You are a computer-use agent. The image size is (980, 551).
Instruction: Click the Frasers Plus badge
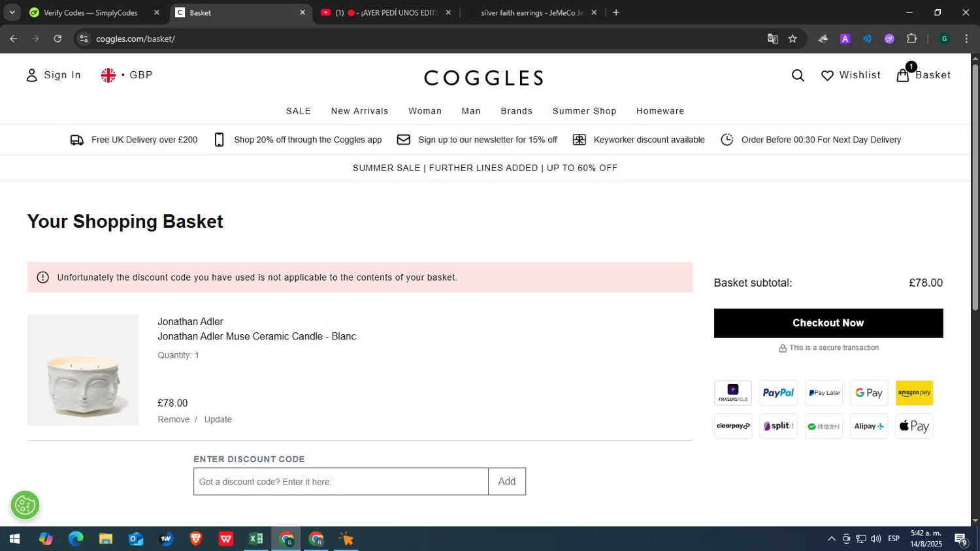[x=733, y=393]
